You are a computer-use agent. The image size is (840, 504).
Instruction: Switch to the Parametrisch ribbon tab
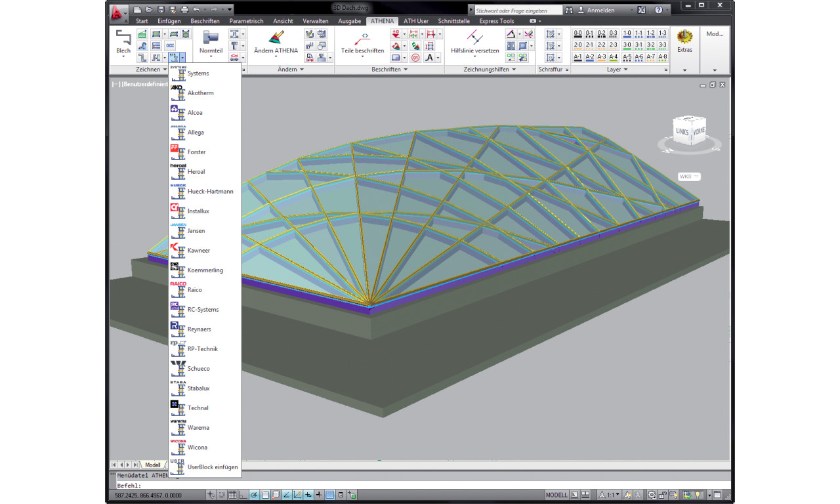coord(246,21)
